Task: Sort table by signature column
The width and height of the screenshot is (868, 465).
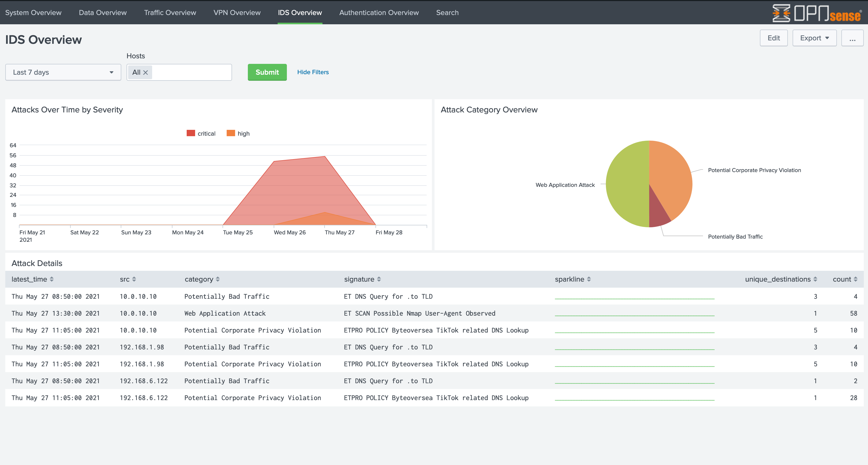Action: (362, 279)
